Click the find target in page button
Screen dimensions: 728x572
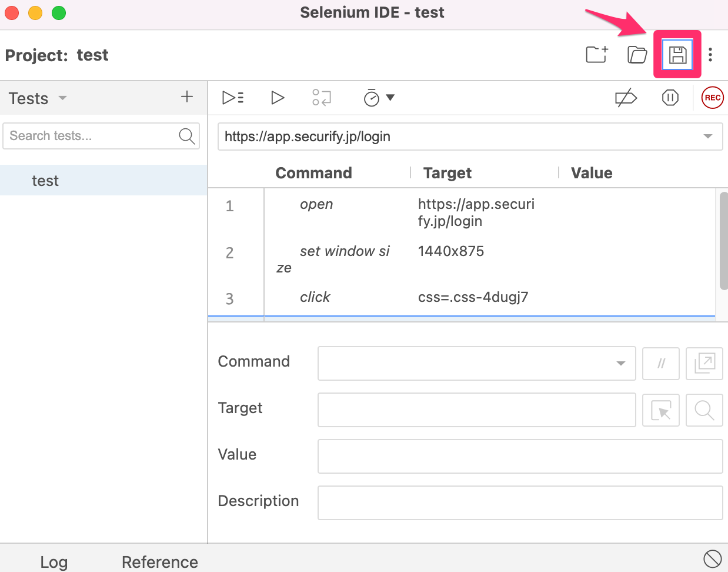click(x=704, y=410)
